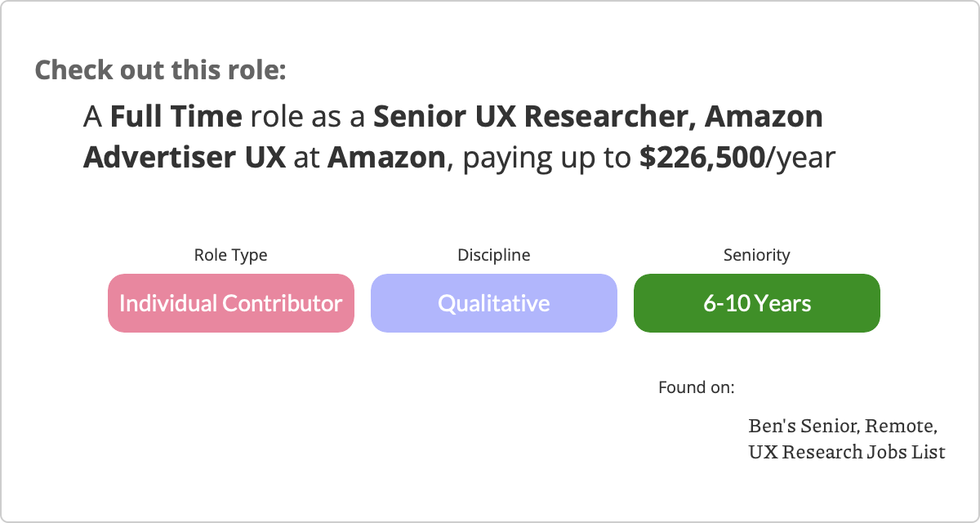
Task: Click the Discipline label
Action: pyautogui.click(x=493, y=255)
